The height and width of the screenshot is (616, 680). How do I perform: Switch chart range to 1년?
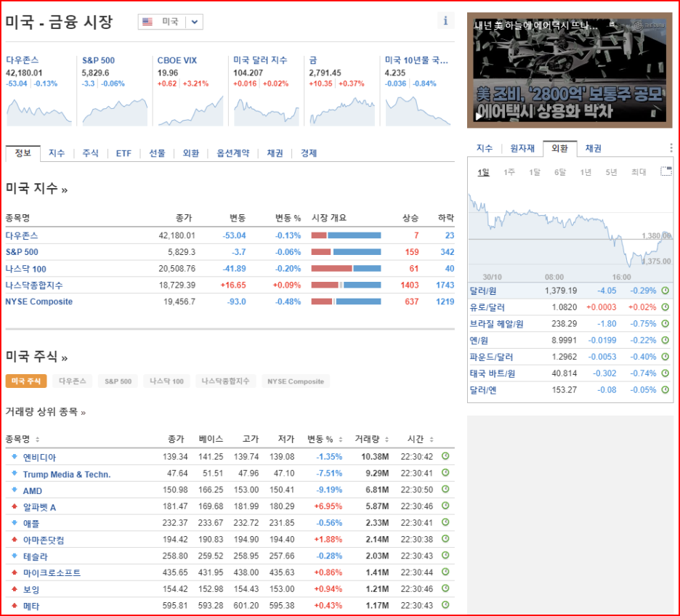(x=586, y=172)
